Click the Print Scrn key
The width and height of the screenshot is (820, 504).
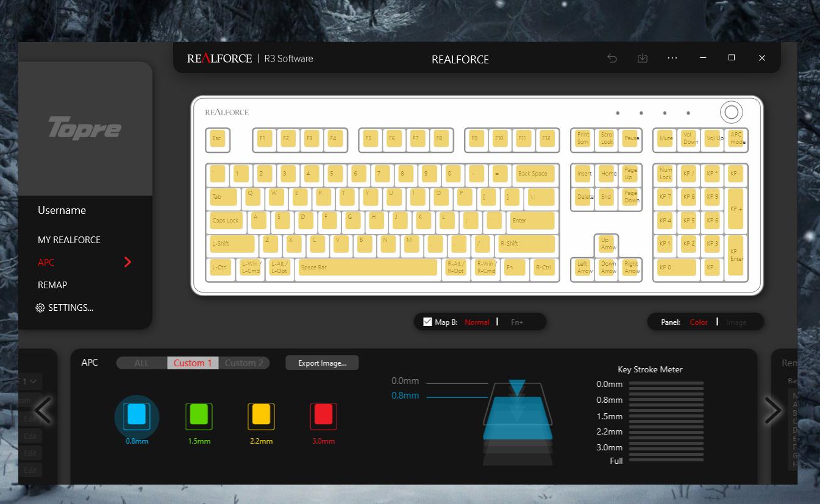click(x=583, y=139)
